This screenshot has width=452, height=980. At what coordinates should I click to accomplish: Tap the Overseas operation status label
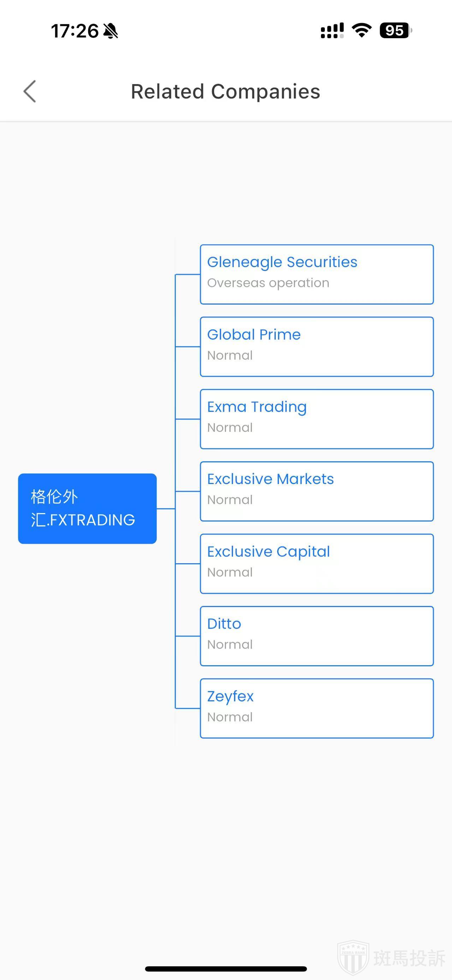[x=268, y=283]
